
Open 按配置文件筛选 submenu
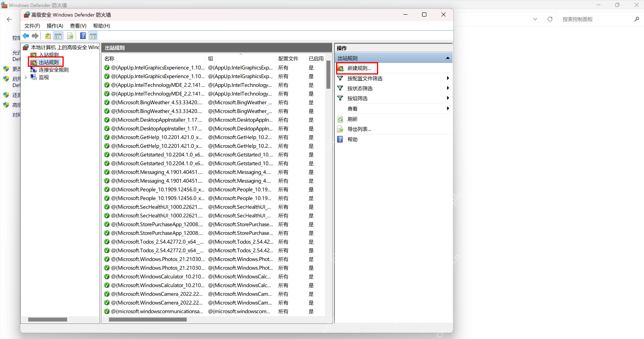pos(393,78)
